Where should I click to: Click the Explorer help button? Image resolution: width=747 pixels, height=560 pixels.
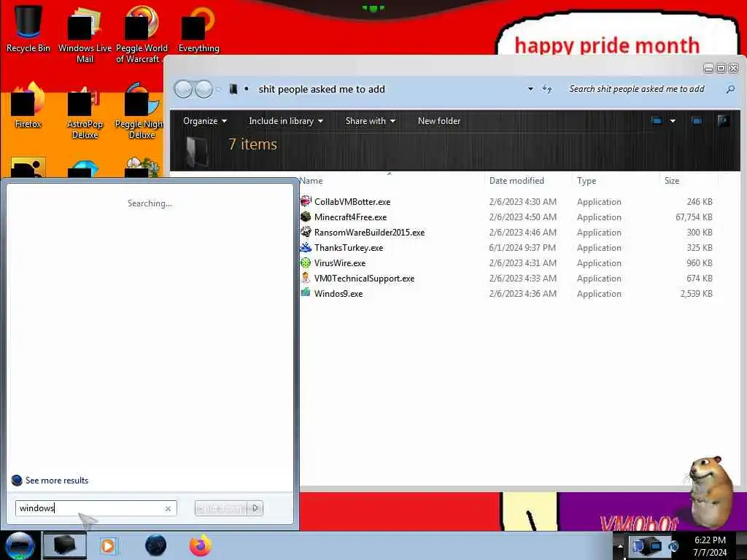point(723,121)
